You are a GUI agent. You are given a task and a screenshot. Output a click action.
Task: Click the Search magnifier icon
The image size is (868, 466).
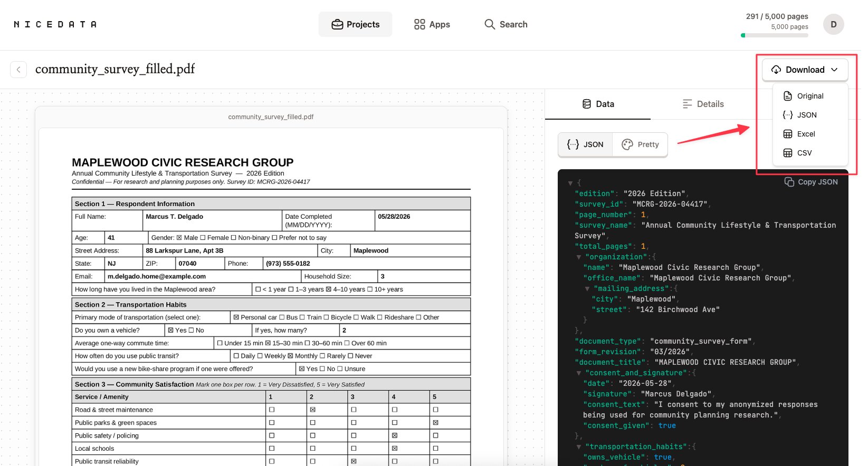coord(490,24)
